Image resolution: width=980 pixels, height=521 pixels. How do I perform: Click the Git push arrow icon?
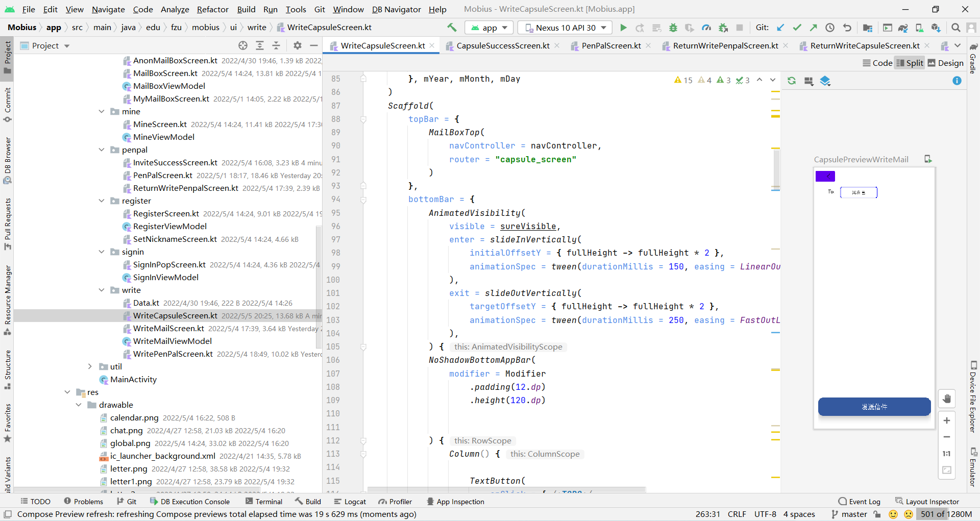pyautogui.click(x=814, y=28)
